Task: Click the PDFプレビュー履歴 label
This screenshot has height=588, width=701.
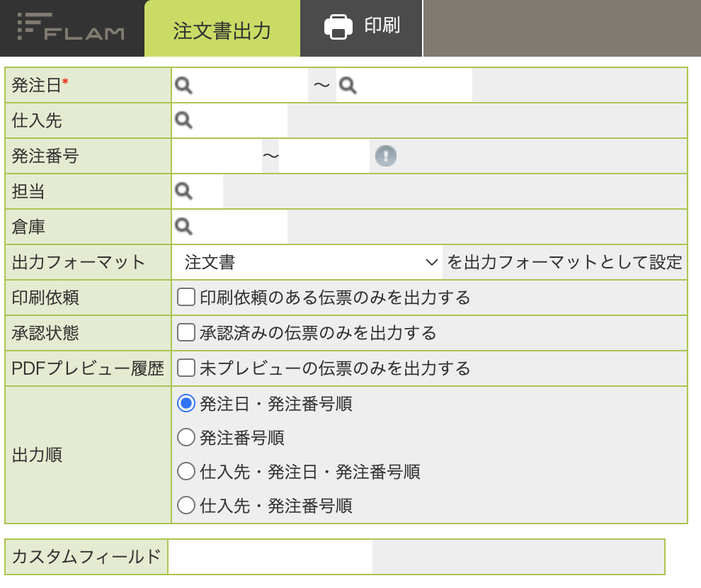Action: [88, 368]
